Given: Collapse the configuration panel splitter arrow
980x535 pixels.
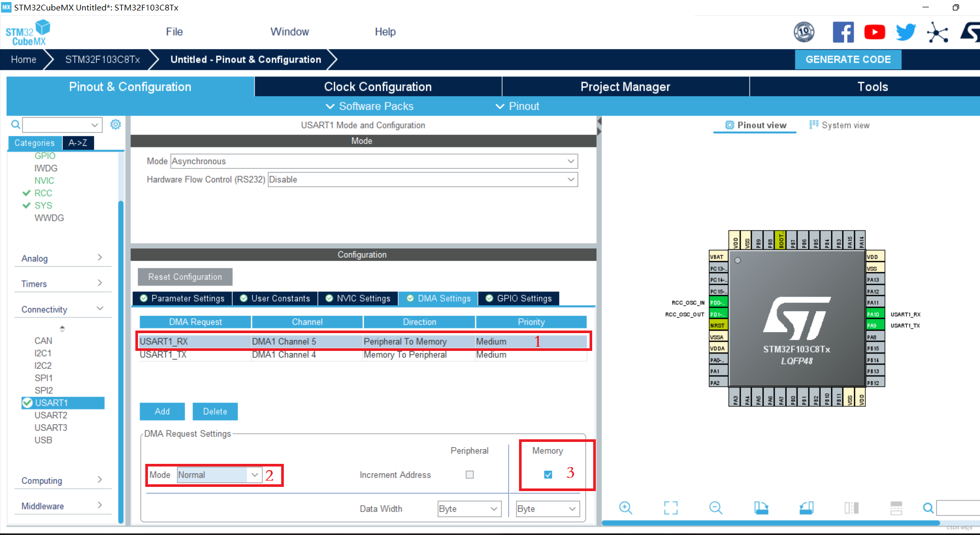Looking at the screenshot, I should 599,121.
